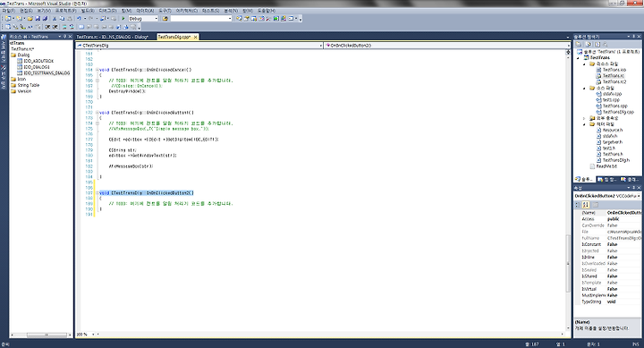Click the Toggle Bookmark icon in second toolbar
Viewport: 644px width, 348px height.
click(x=81, y=27)
